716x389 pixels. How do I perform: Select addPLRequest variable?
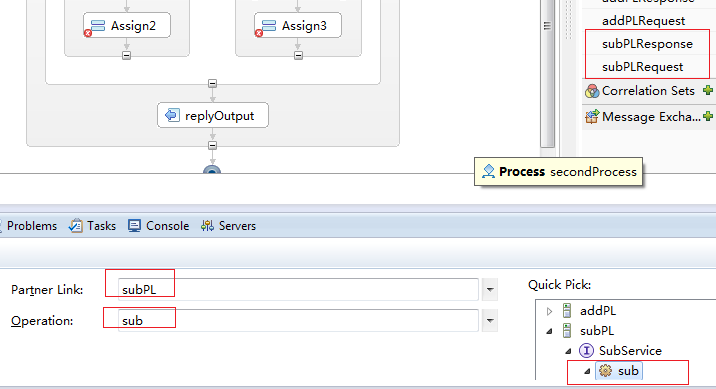(643, 21)
